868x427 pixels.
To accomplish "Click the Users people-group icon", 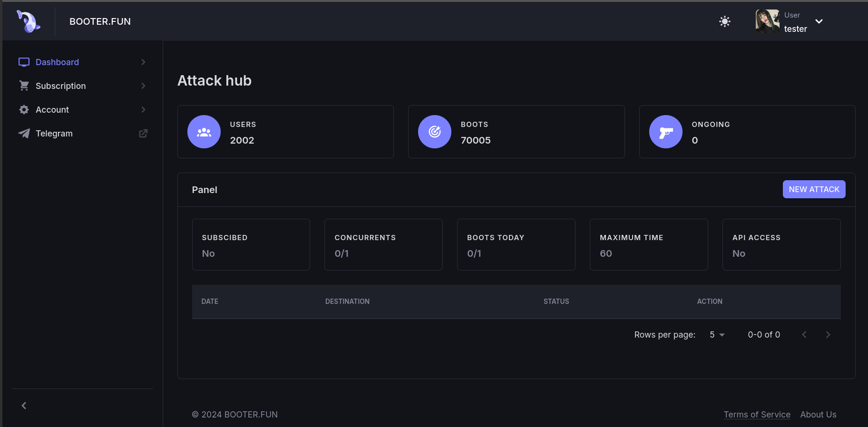I will point(204,132).
